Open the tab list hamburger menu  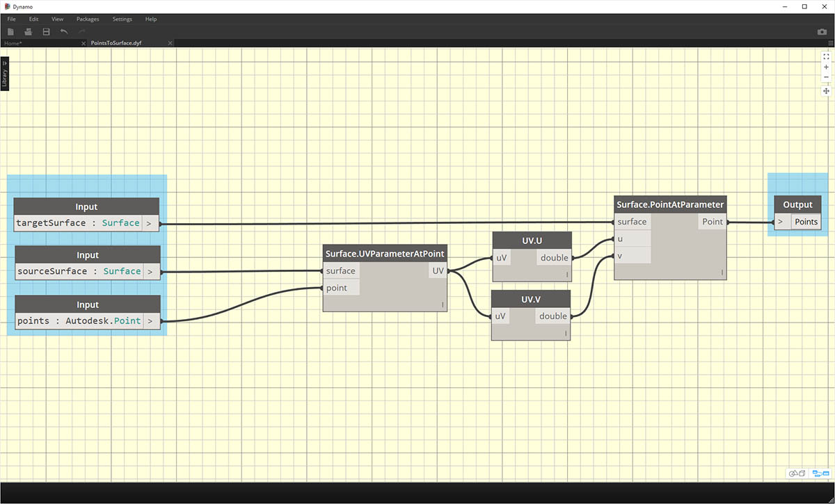pyautogui.click(x=829, y=43)
